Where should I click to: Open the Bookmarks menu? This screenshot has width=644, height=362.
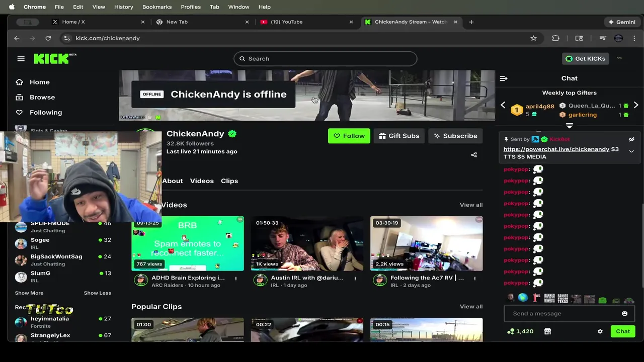157,7
